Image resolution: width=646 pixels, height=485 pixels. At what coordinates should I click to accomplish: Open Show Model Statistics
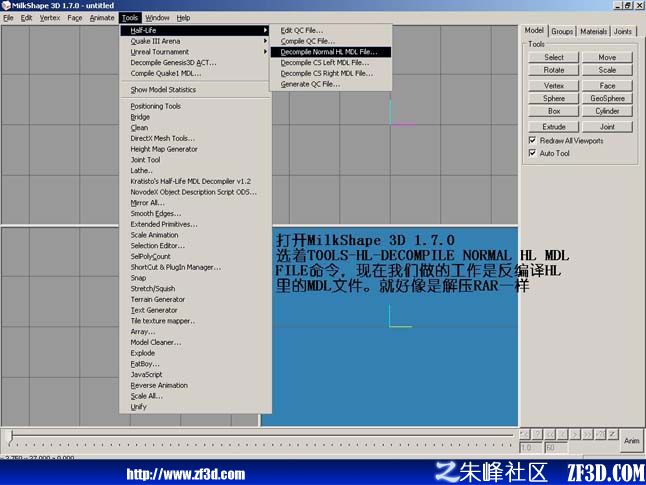tap(194, 89)
